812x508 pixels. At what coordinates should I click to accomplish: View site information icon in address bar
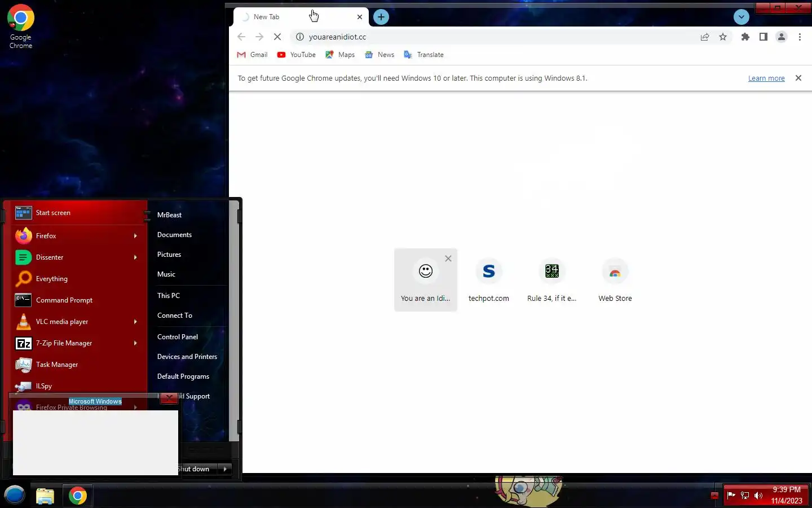coord(300,37)
